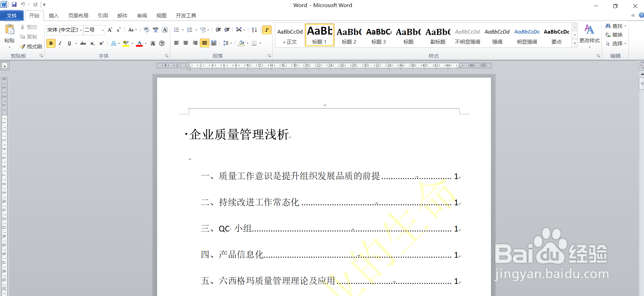Center the paragraph text
Viewport: 644px width, 296px height.
(x=186, y=43)
